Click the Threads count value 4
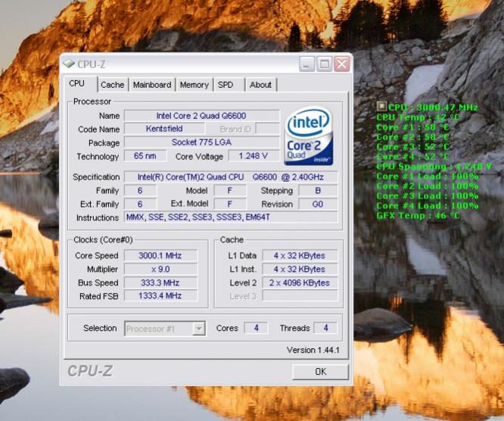504x421 pixels. pos(325,328)
